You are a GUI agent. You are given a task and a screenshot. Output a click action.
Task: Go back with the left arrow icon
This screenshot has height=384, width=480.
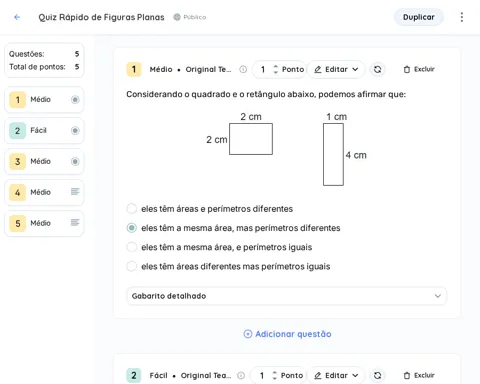point(17,17)
